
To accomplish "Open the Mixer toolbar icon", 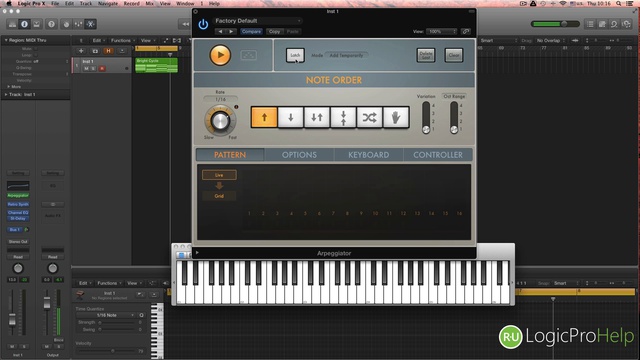I will (x=78, y=24).
